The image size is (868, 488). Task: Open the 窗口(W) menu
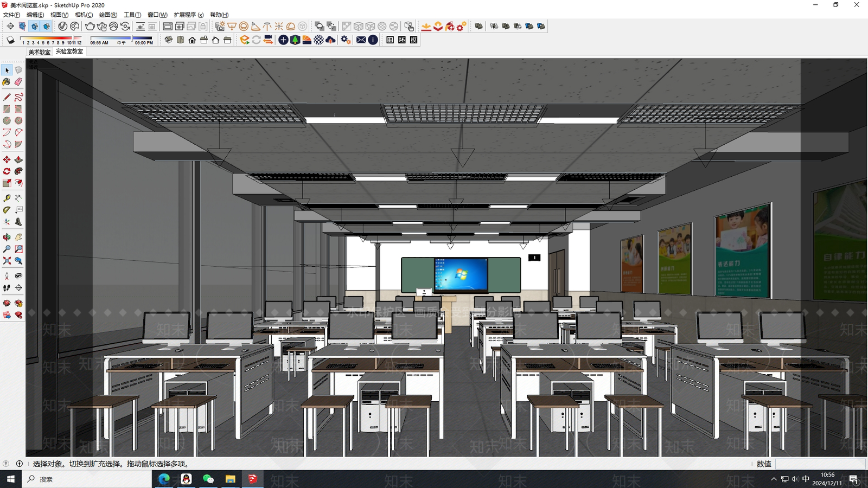pos(157,15)
